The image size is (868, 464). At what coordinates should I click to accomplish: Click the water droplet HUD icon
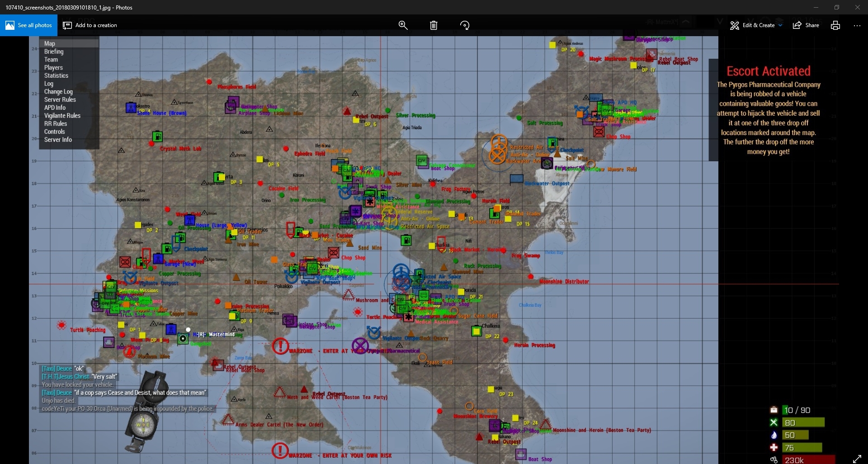coord(774,435)
